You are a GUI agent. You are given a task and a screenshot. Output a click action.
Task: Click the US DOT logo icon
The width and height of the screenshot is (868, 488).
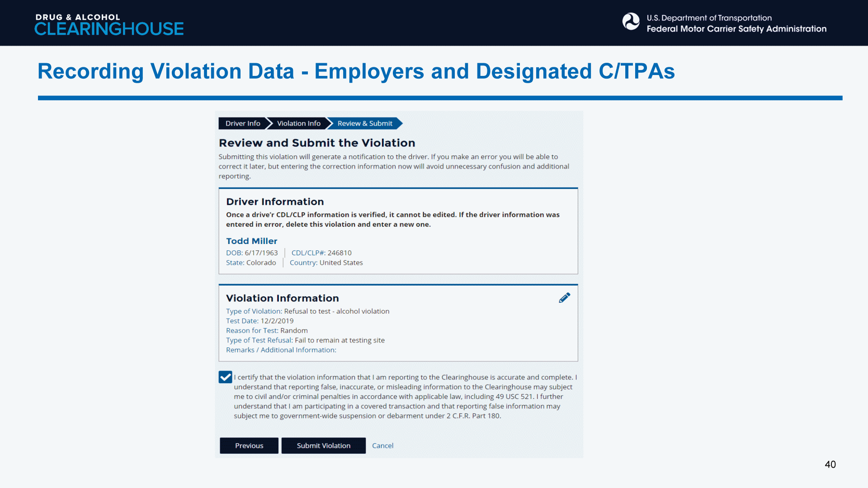point(631,22)
